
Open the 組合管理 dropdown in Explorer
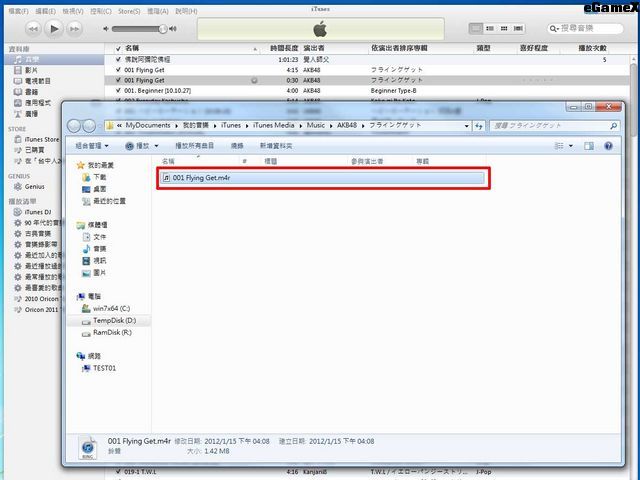92,146
